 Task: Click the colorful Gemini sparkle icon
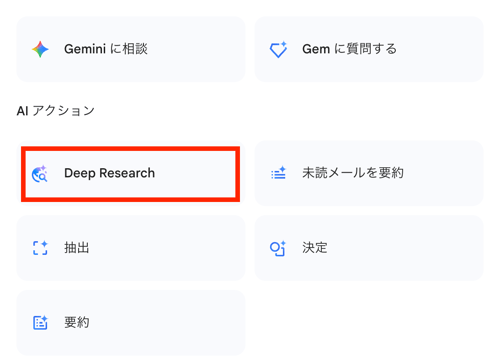click(x=40, y=49)
